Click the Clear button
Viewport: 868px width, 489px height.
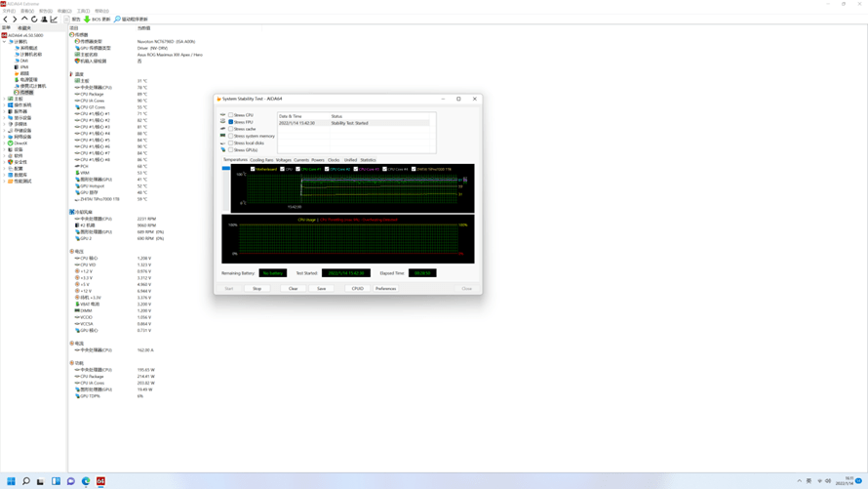[293, 289]
